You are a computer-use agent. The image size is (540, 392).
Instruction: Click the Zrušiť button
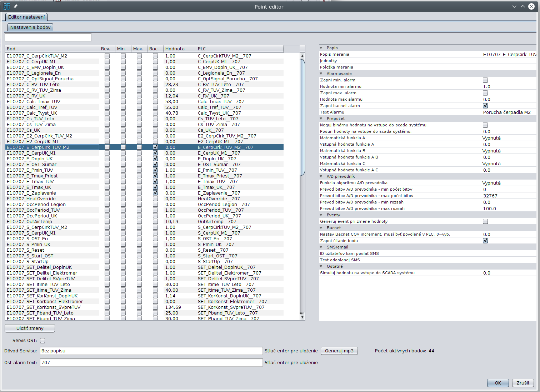click(x=523, y=383)
